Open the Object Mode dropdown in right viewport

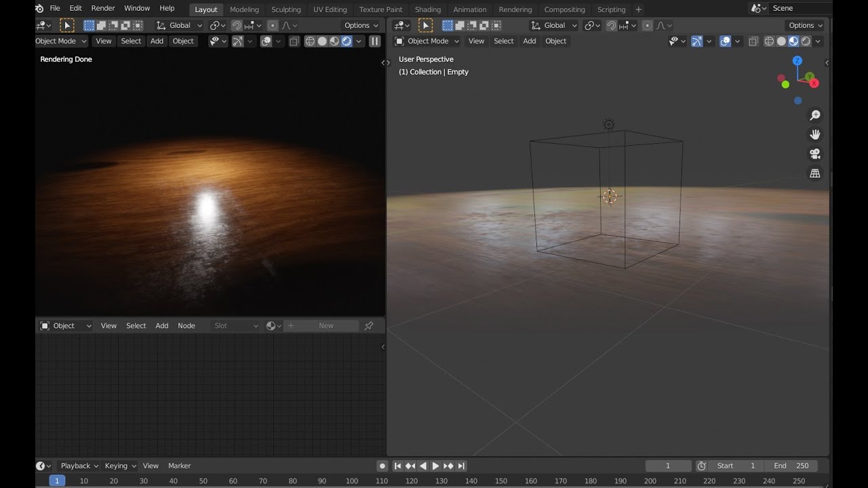coord(427,41)
